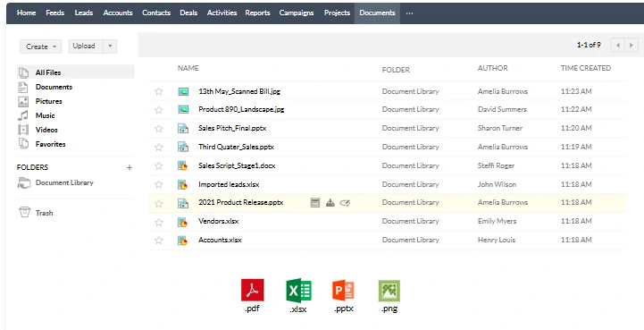The width and height of the screenshot is (644, 330).
Task: Click the .pptx PowerPoint file icon
Action: [x=343, y=291]
